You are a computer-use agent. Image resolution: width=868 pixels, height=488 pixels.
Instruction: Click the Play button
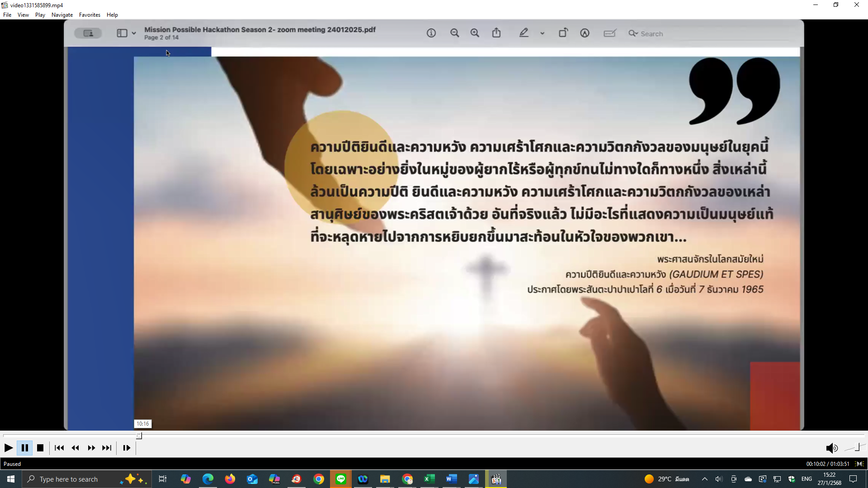(8, 448)
